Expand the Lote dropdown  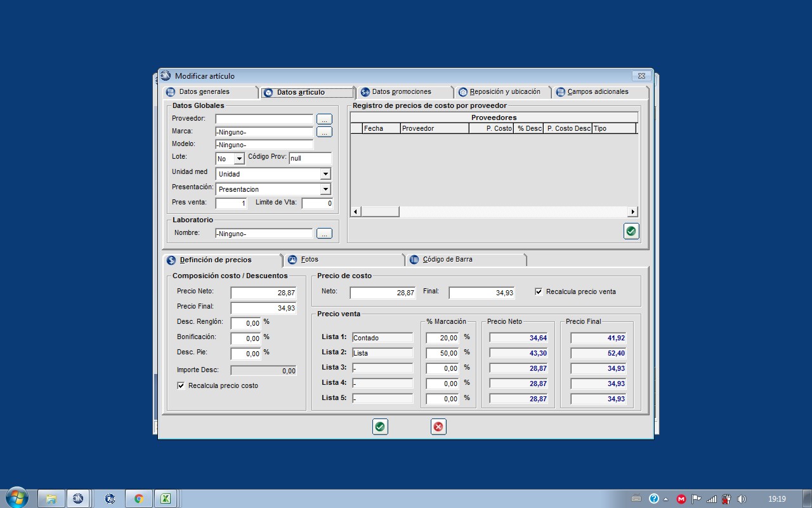pos(239,159)
